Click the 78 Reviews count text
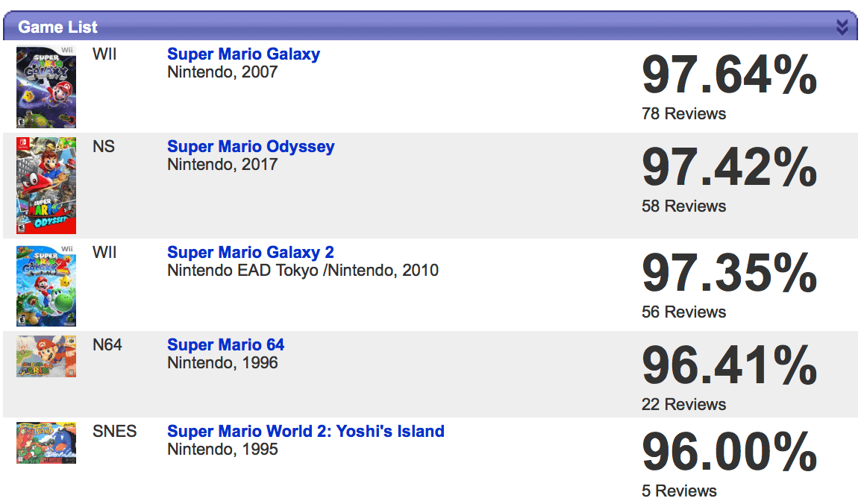This screenshot has height=504, width=864. click(684, 113)
